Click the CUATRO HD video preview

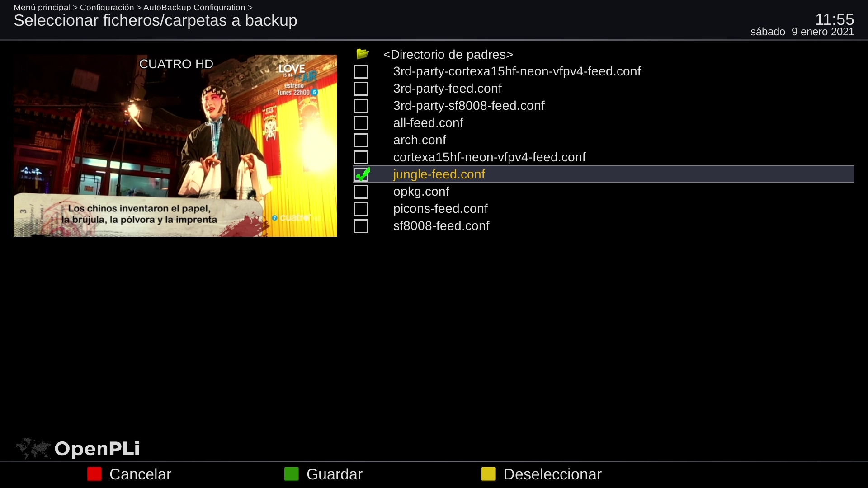tap(175, 145)
